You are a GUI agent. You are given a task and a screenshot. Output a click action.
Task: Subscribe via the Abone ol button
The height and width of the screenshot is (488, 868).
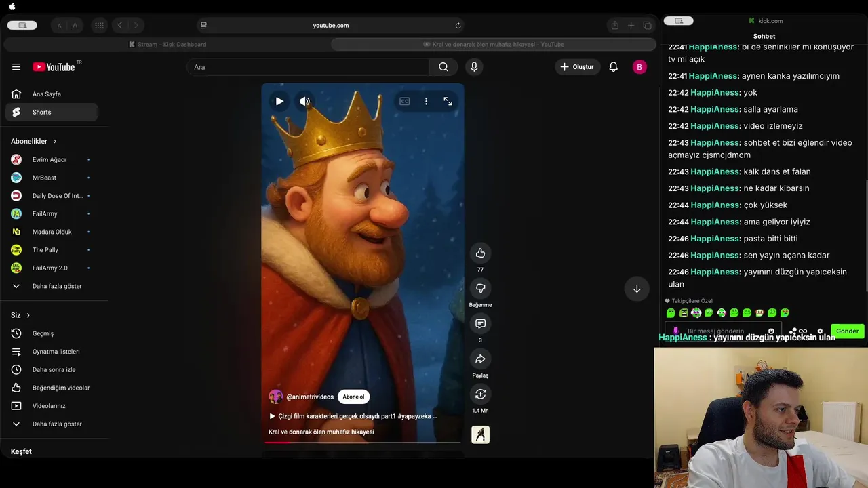click(x=353, y=396)
